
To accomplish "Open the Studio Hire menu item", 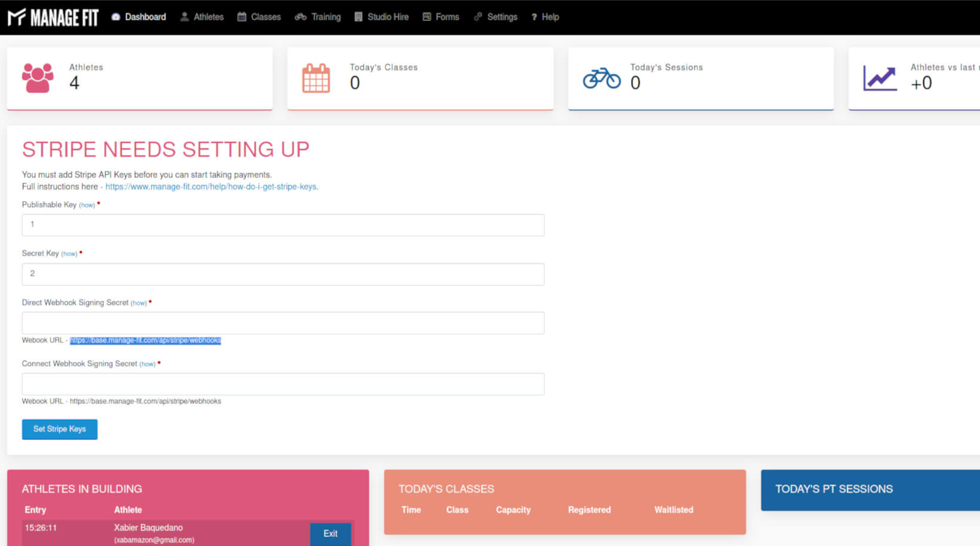I will click(x=381, y=17).
